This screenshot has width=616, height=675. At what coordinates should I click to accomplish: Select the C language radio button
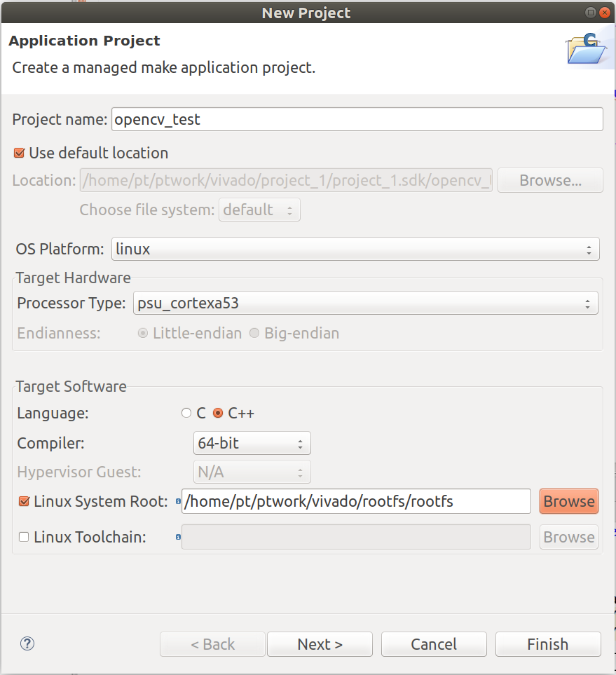tap(186, 413)
